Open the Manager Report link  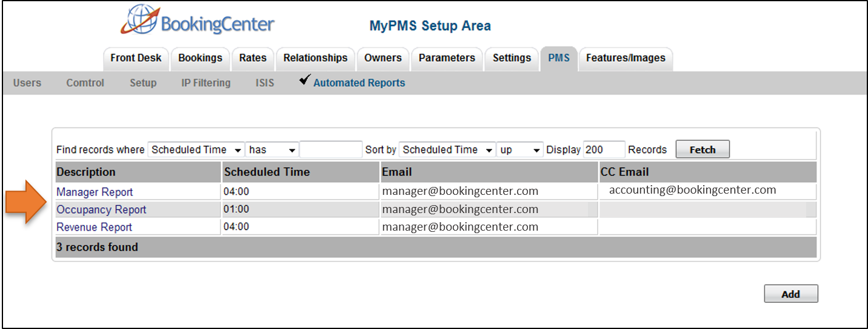click(95, 192)
